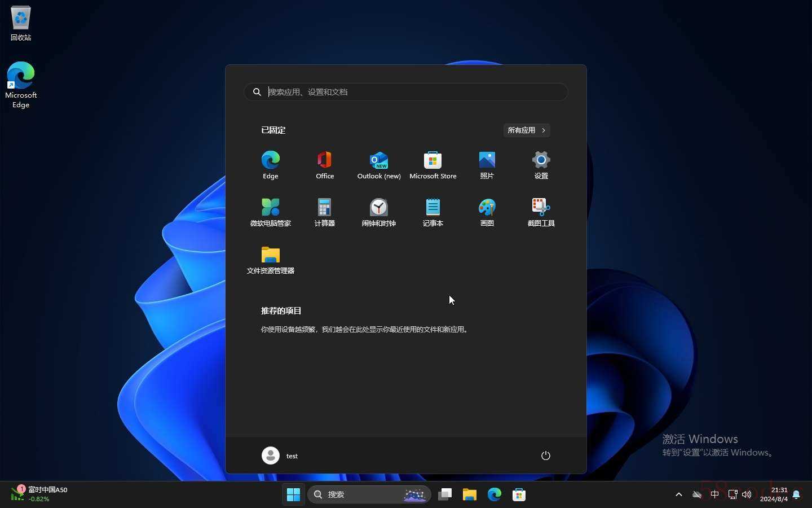
Task: Focus the Start menu search field
Action: click(x=406, y=92)
